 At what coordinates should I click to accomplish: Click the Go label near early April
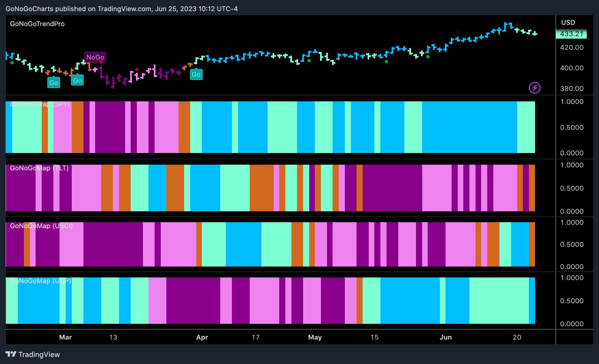tap(196, 74)
